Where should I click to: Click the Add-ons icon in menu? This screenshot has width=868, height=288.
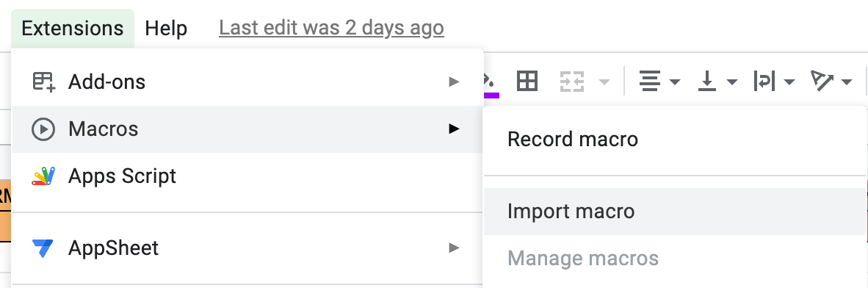(x=43, y=82)
